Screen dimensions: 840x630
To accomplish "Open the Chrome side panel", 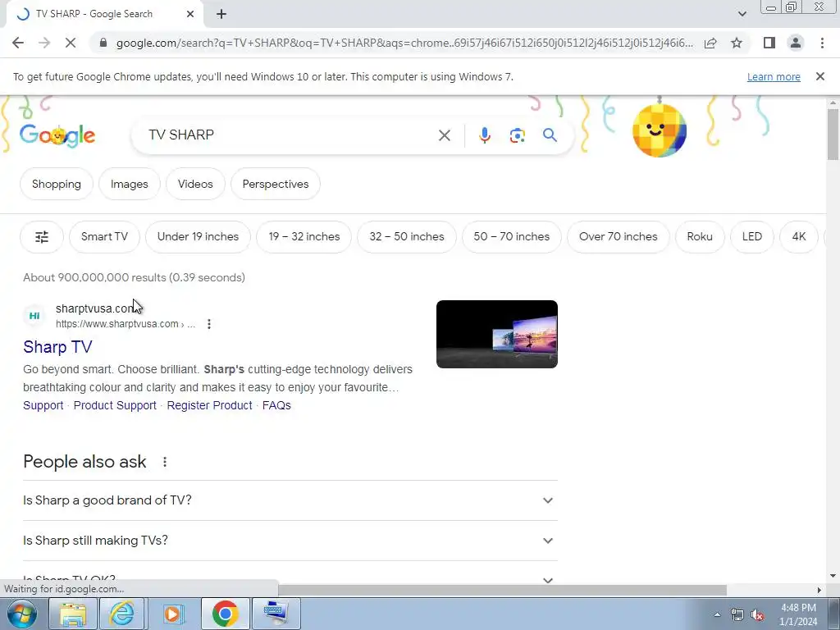I will coord(769,43).
